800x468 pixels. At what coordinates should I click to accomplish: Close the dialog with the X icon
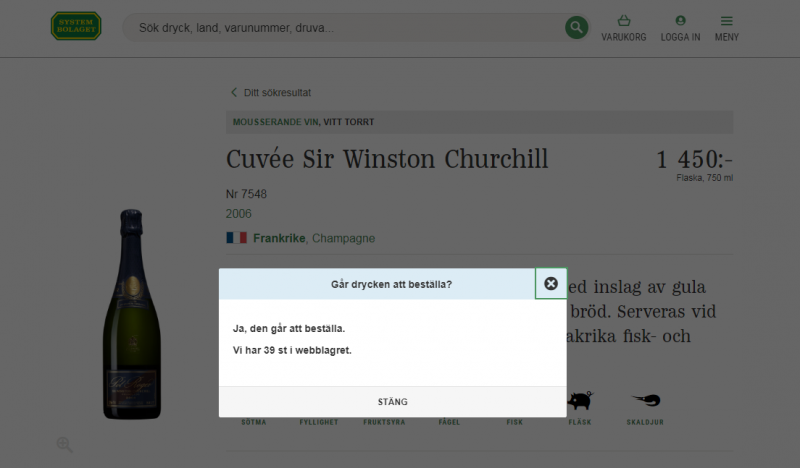[x=551, y=284]
